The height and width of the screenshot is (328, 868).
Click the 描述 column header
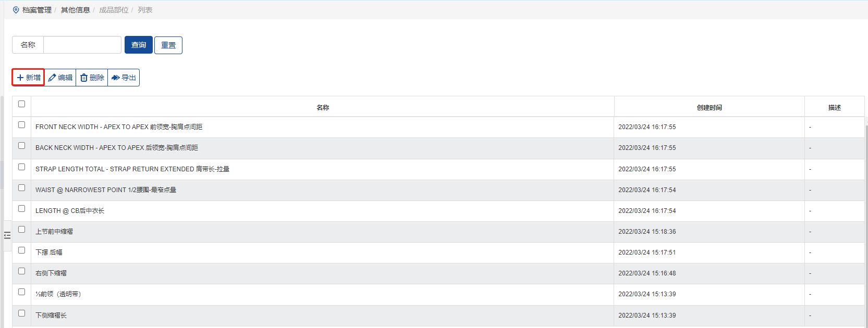tap(834, 107)
